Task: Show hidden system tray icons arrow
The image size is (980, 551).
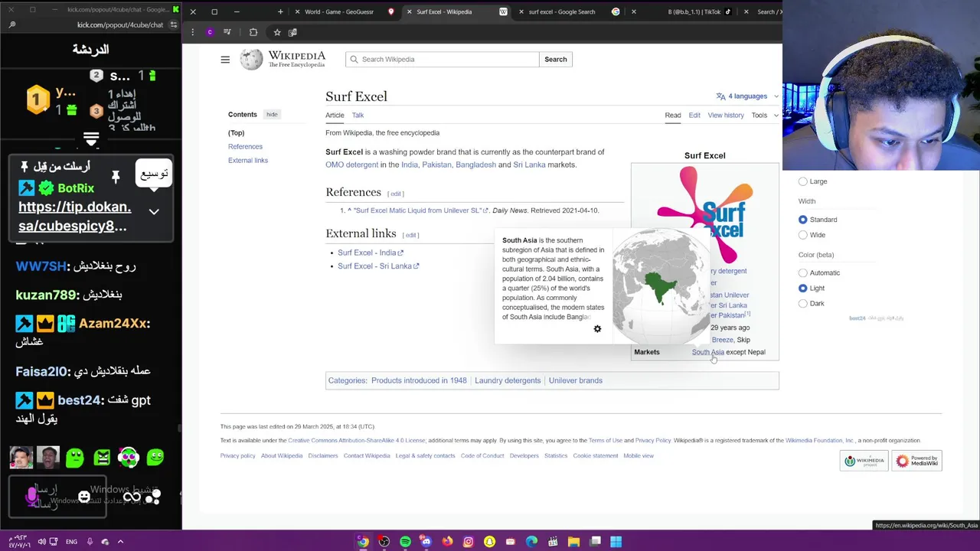Action: click(120, 541)
